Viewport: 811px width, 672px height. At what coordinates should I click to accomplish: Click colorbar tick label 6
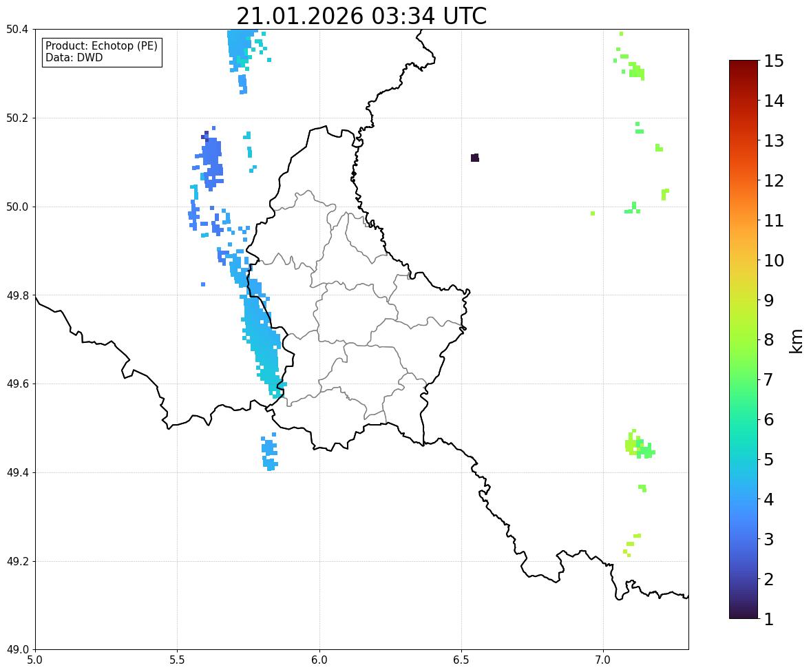click(769, 419)
